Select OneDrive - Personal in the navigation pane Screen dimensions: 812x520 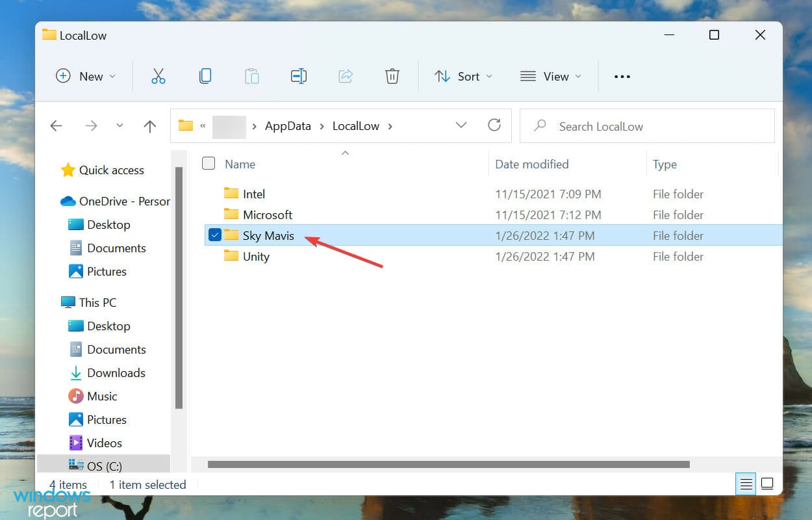coord(115,201)
